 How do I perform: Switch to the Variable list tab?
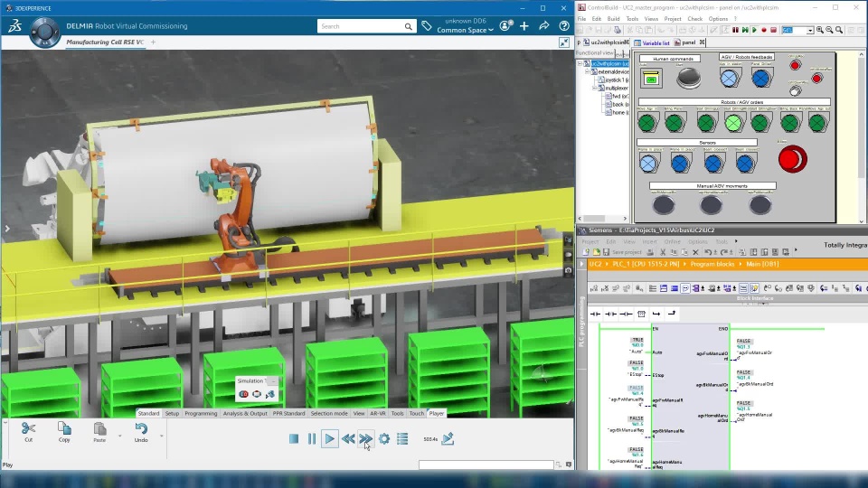point(652,42)
